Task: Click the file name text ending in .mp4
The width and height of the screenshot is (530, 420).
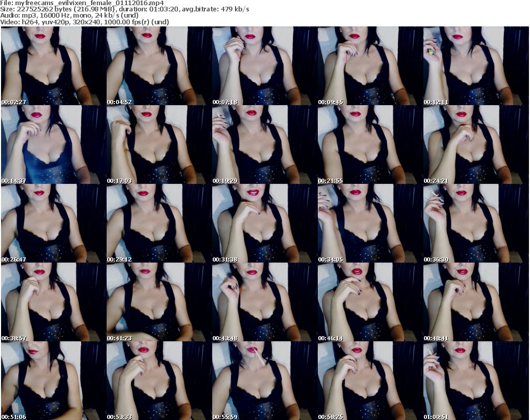Action: tap(89, 3)
